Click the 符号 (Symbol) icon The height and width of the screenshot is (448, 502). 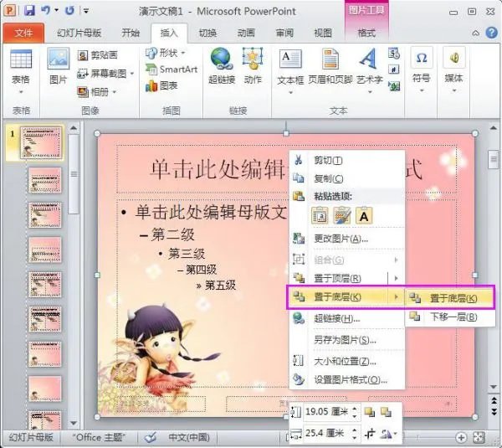point(422,65)
